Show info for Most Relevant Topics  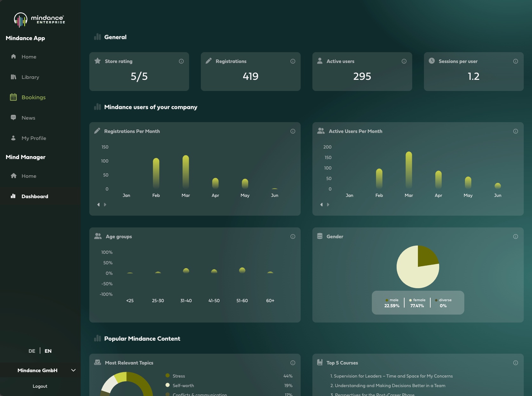coord(293,363)
